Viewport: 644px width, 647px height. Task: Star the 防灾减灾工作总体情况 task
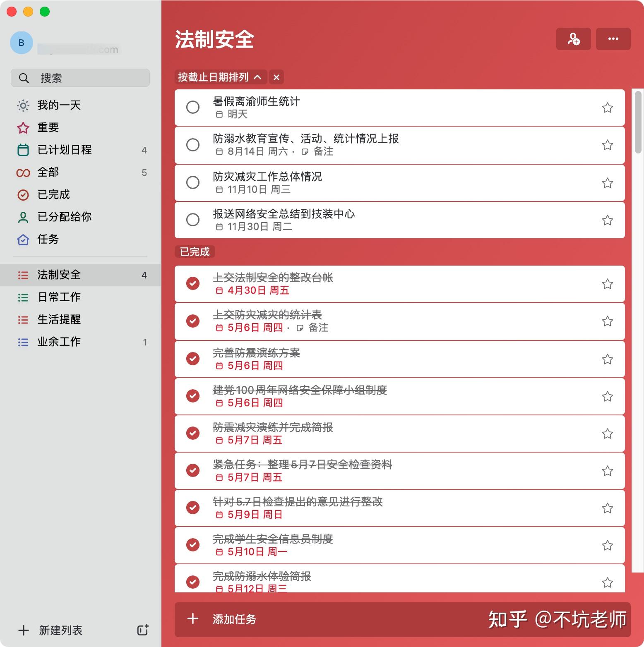[607, 183]
